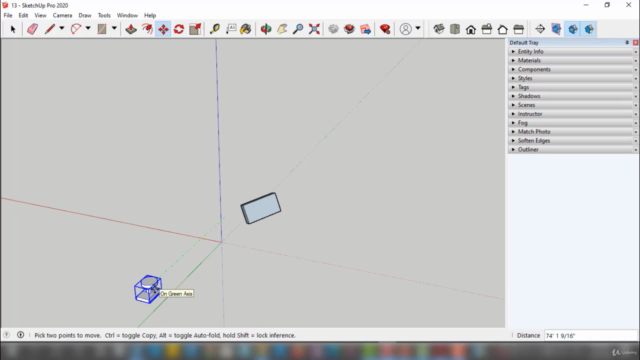Screen dimensions: 640x360
Task: Open the Camera menu
Action: click(62, 15)
